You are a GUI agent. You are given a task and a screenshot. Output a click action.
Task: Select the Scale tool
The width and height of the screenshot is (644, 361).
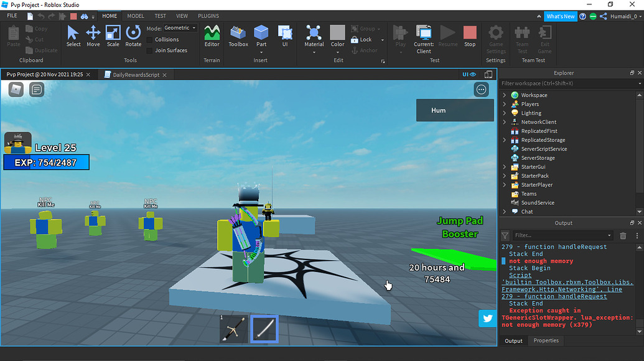pyautogui.click(x=113, y=35)
